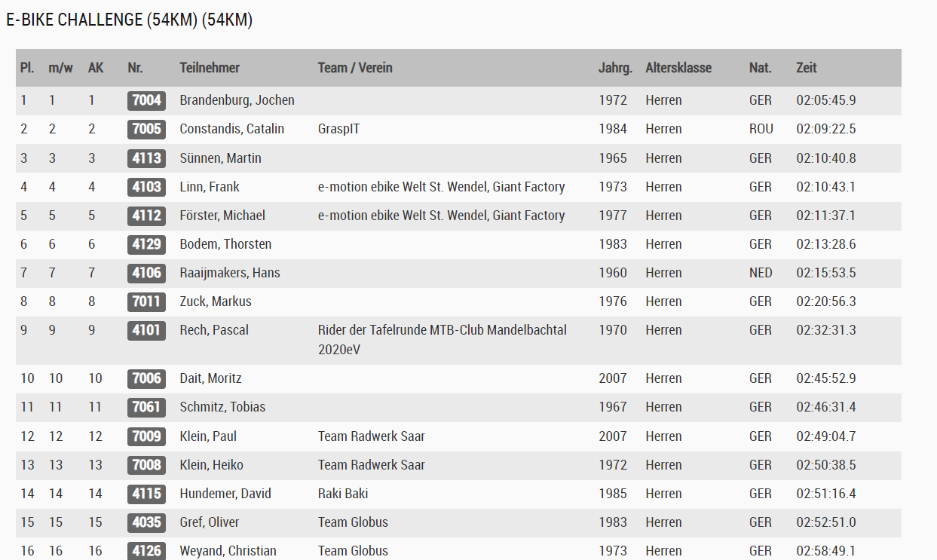This screenshot has width=937, height=560.
Task: Click bib number badge 7005
Action: pos(146,129)
